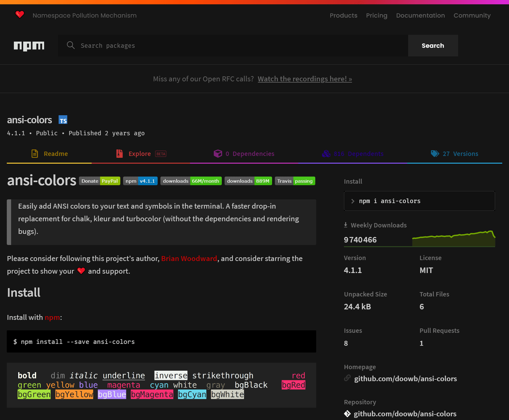The width and height of the screenshot is (509, 420).
Task: Click the ANSI color styles preview image
Action: click(161, 385)
